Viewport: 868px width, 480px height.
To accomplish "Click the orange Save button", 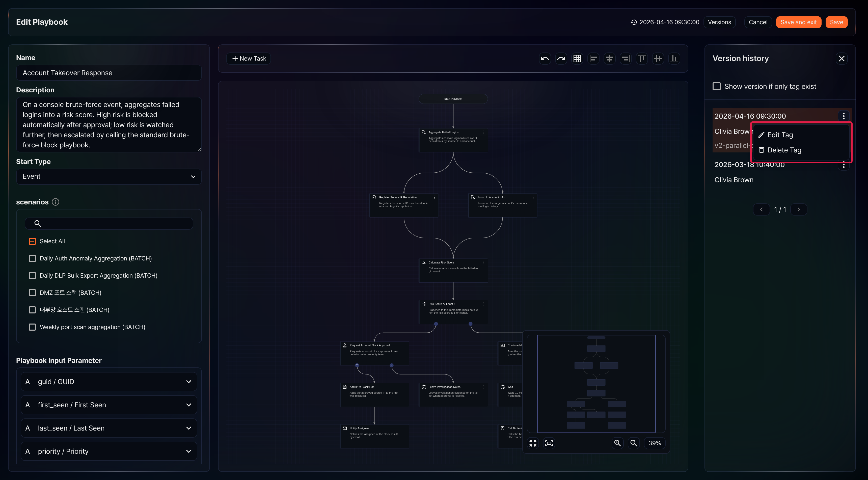I will coord(836,22).
